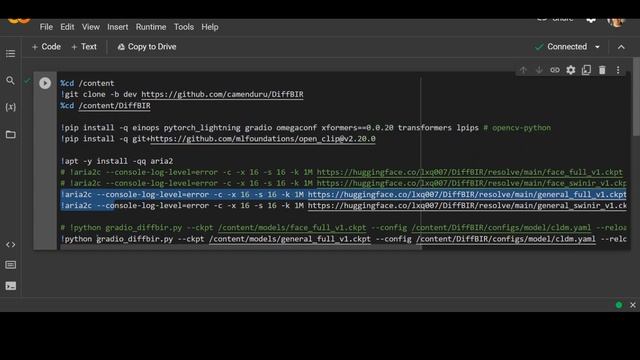
Task: Click the /content/DiffBIR path link
Action: click(115, 106)
